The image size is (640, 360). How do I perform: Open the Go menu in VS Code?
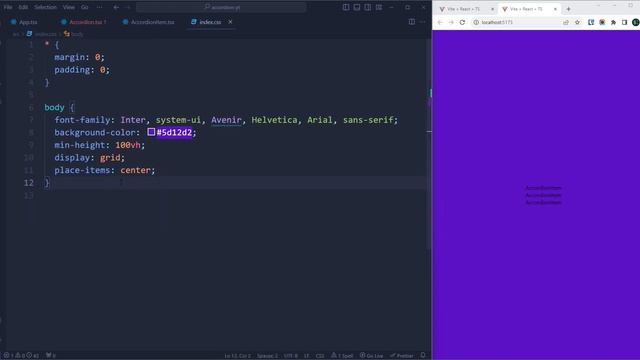pyautogui.click(x=84, y=7)
